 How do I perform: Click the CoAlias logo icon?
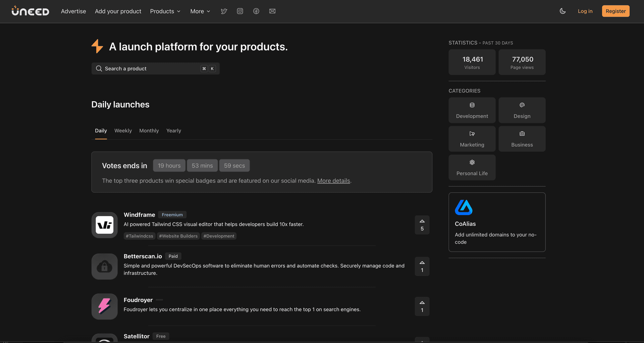tap(464, 207)
